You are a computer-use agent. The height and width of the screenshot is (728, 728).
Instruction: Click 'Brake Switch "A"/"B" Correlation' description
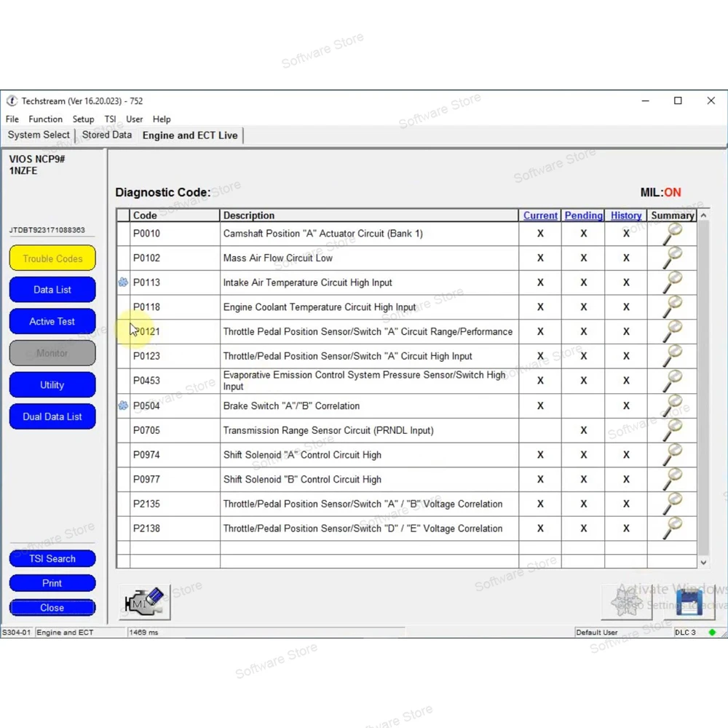(x=291, y=405)
